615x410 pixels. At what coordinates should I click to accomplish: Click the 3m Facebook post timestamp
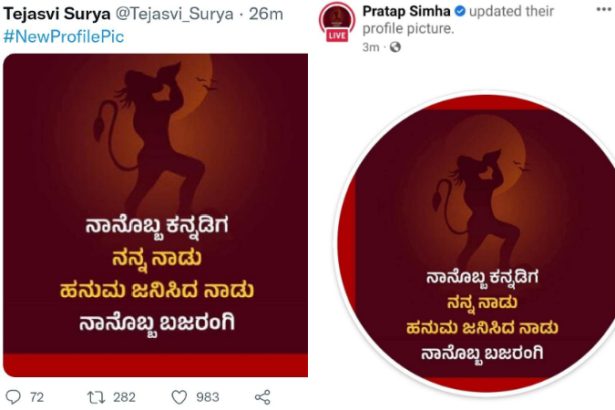371,47
